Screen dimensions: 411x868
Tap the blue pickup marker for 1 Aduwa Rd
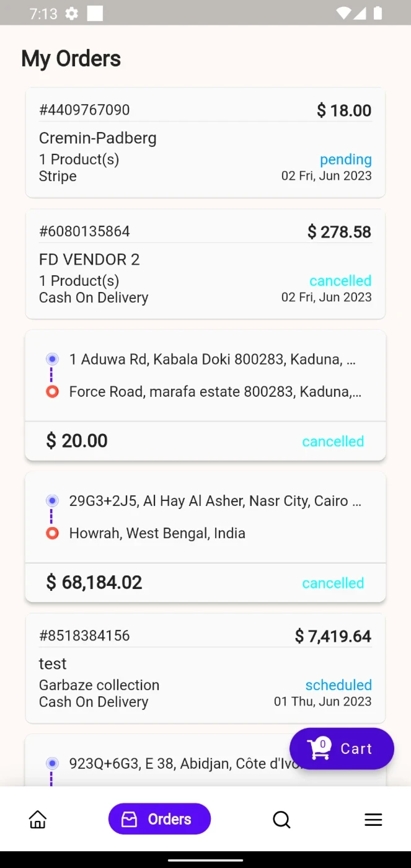(x=52, y=359)
